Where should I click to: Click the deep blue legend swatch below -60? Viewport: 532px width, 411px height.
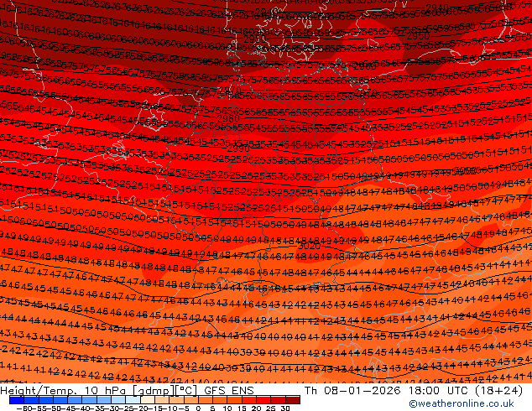[x=17, y=400]
